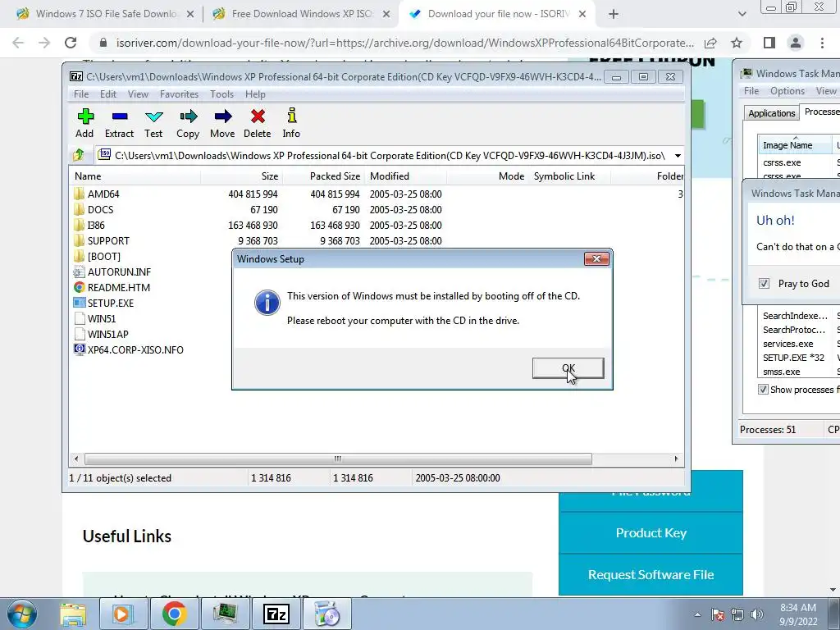Reload the Chrome page
Image resolution: width=840 pixels, height=630 pixels.
click(71, 43)
